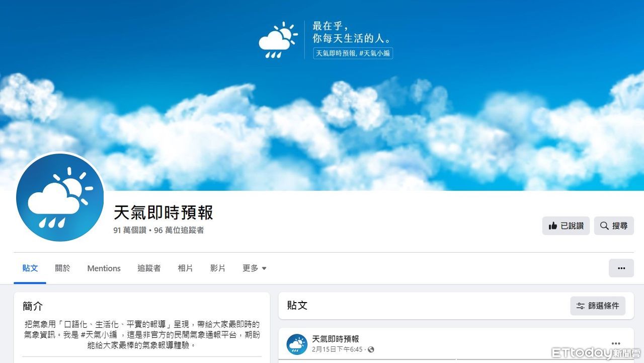
Task: Switch to the 相片 tab
Action: [185, 268]
